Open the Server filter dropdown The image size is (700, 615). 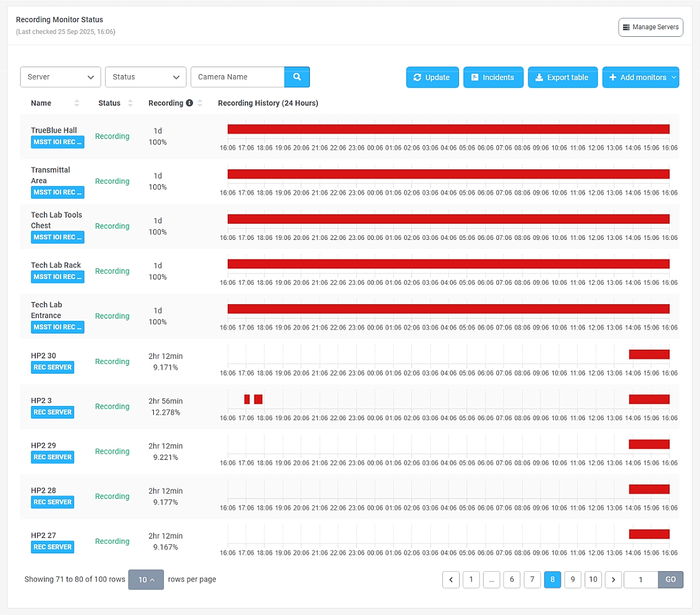[61, 77]
